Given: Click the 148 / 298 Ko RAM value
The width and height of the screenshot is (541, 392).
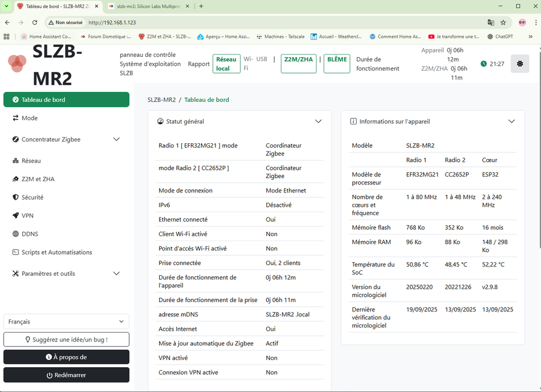Looking at the screenshot, I should click(x=495, y=246).
